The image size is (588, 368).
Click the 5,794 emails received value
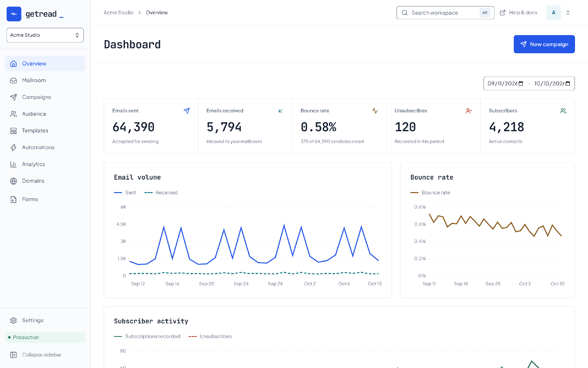[224, 127]
